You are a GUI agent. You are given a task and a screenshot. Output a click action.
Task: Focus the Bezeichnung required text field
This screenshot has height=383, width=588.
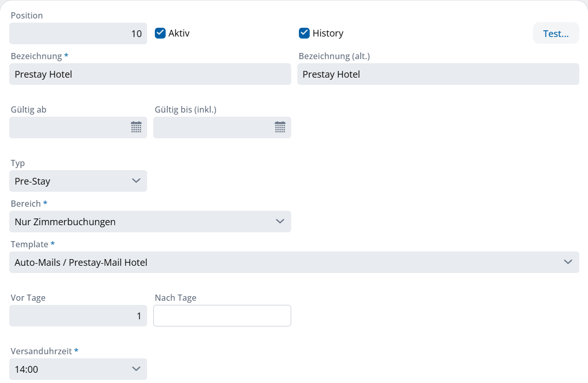pos(150,74)
